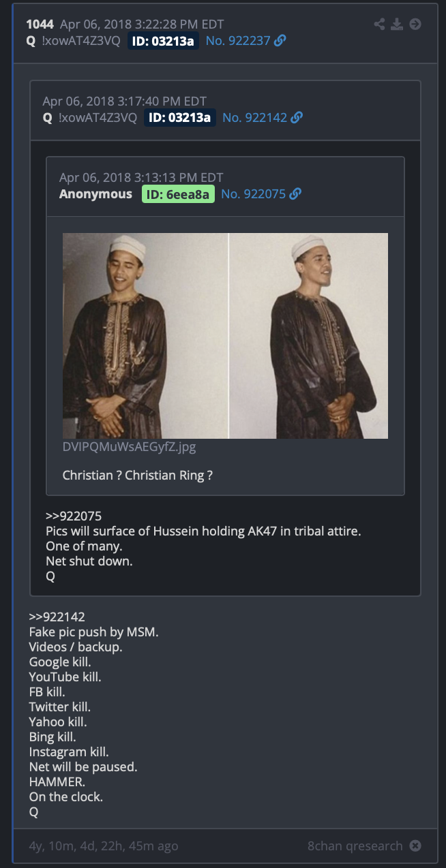Click the 8chan qresearch source label
Viewport: 446px width, 868px height.
coord(355,846)
